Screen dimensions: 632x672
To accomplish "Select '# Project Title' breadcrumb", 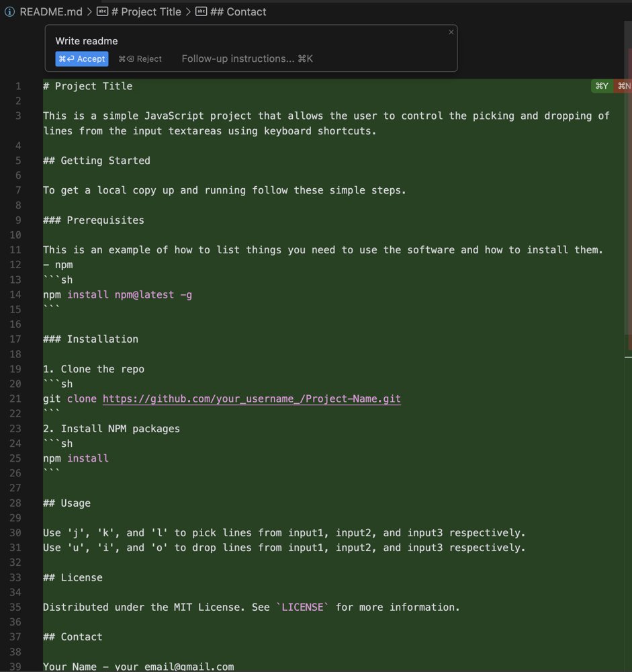I will tap(146, 11).
